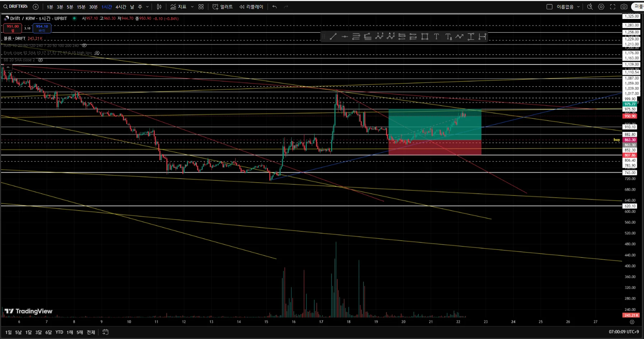Enter fullscreen mode icon
644x339 pixels.
(613, 6)
